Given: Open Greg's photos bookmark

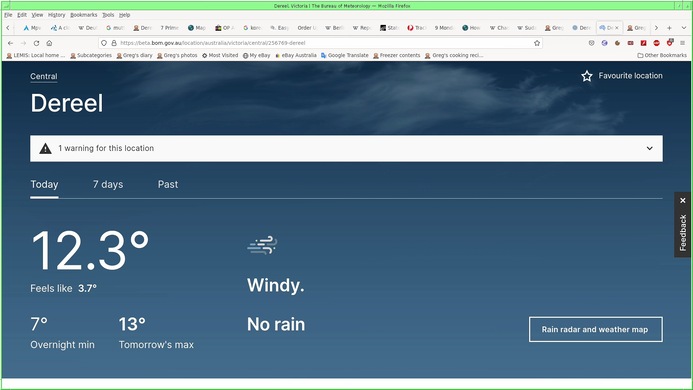Looking at the screenshot, I should (x=177, y=55).
